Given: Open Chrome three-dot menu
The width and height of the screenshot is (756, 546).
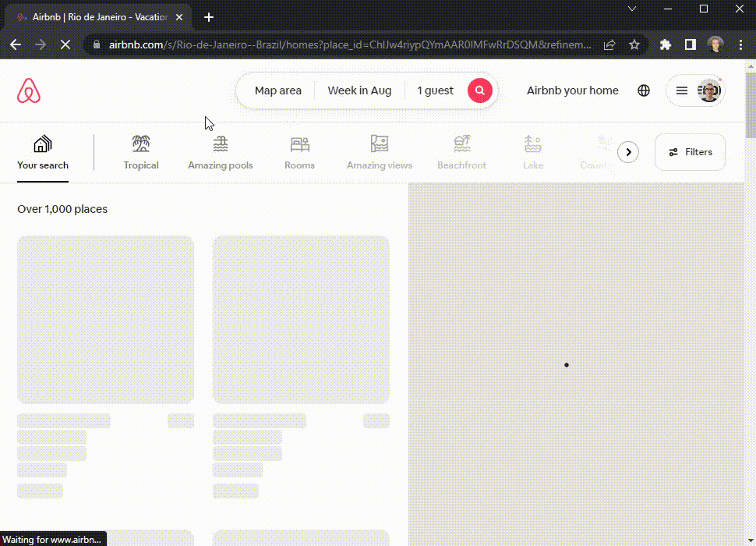Looking at the screenshot, I should [x=740, y=45].
